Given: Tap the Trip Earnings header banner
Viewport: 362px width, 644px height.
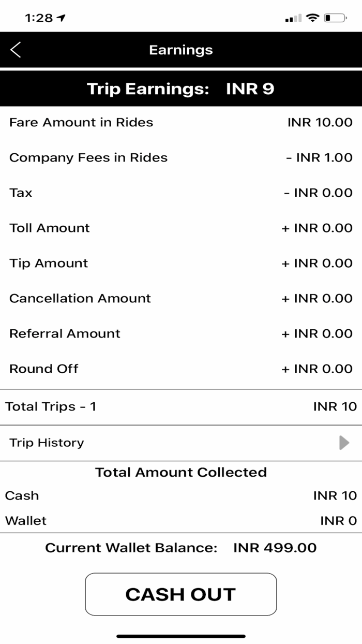Looking at the screenshot, I should click(181, 89).
